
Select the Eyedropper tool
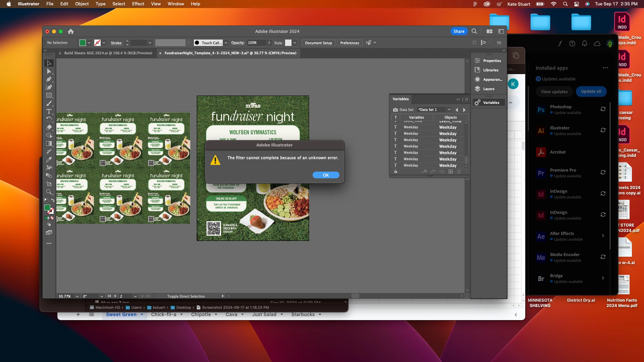[x=49, y=160]
